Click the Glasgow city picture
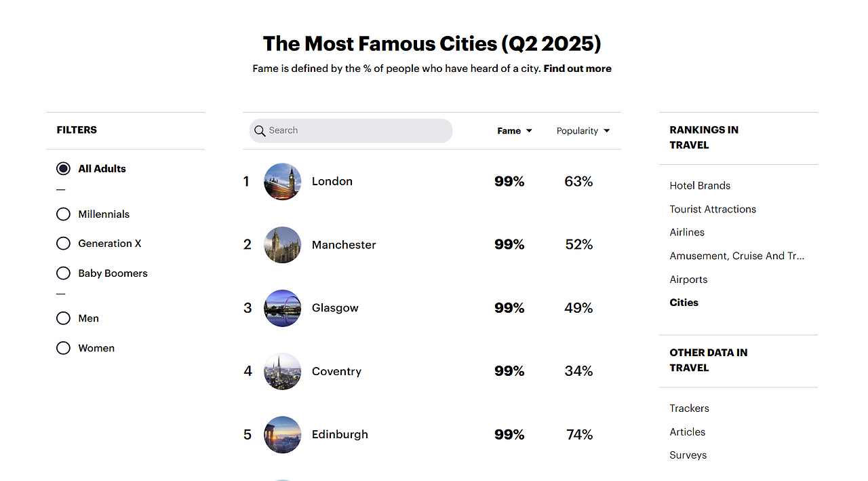Screen dimensions: 868x481 pyautogui.click(x=282, y=308)
